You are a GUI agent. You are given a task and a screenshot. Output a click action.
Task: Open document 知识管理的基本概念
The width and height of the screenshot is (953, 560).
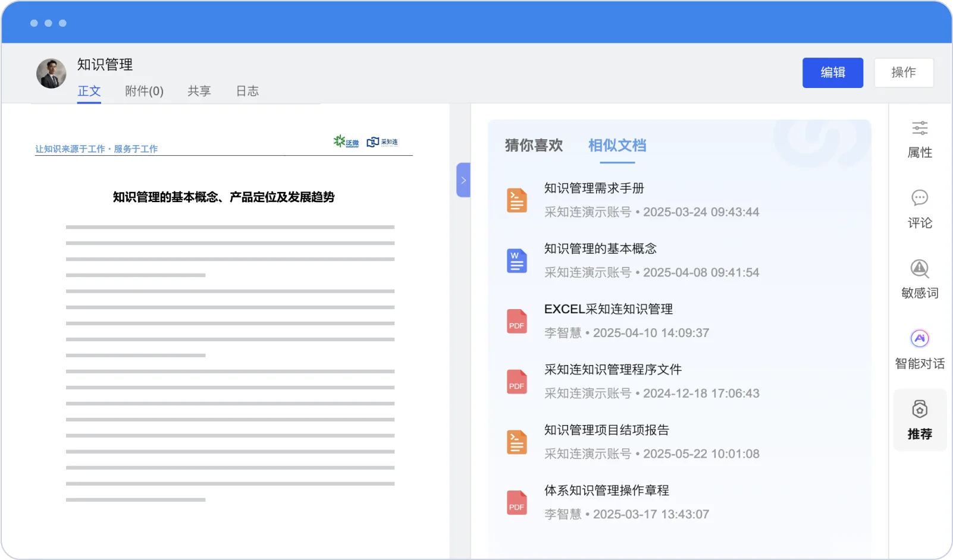click(x=601, y=248)
